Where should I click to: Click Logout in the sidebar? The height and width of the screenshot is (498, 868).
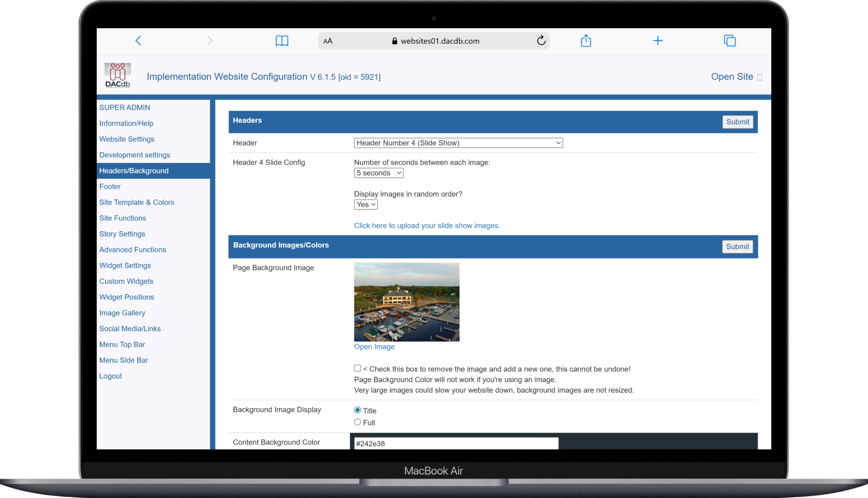click(111, 376)
